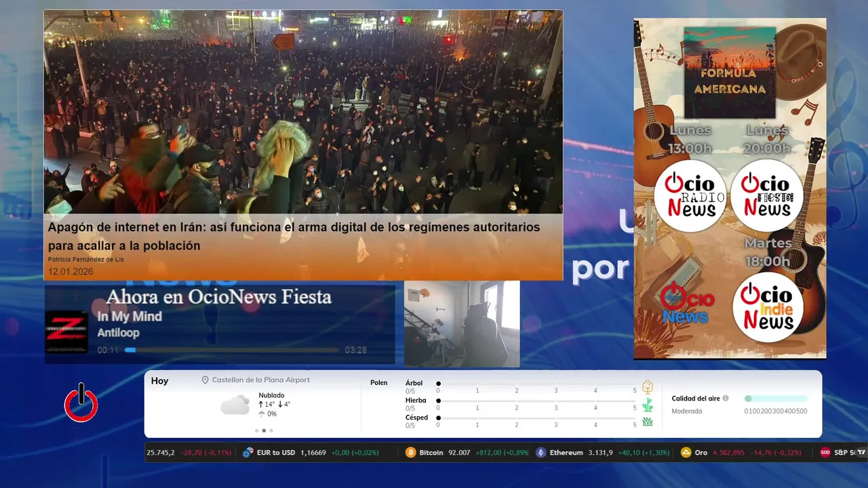Click the Polen section label
868x488 pixels.
pyautogui.click(x=379, y=383)
